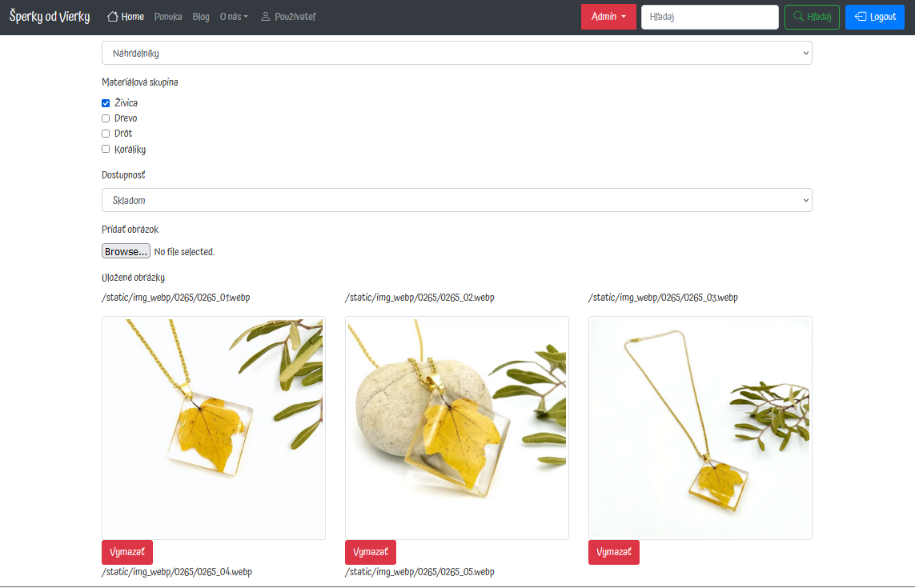Uncheck the Živica checkbox
Screen dimensions: 915x588
[106, 103]
